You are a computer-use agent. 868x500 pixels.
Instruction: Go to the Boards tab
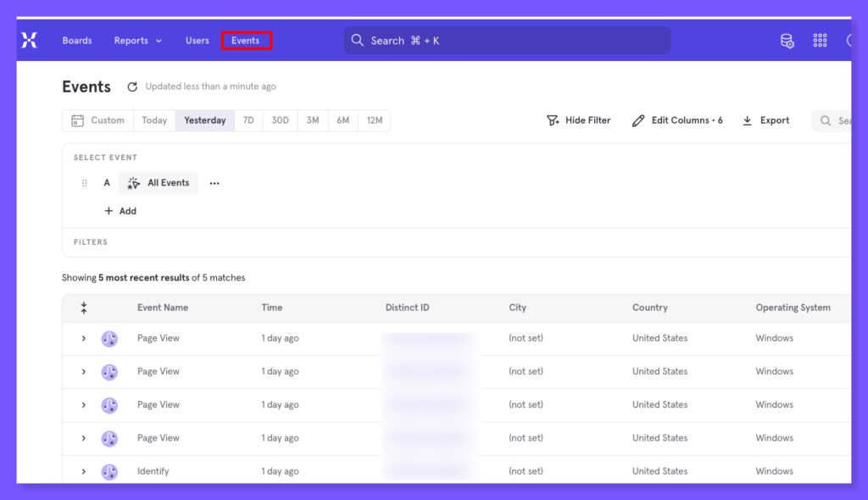pyautogui.click(x=77, y=41)
